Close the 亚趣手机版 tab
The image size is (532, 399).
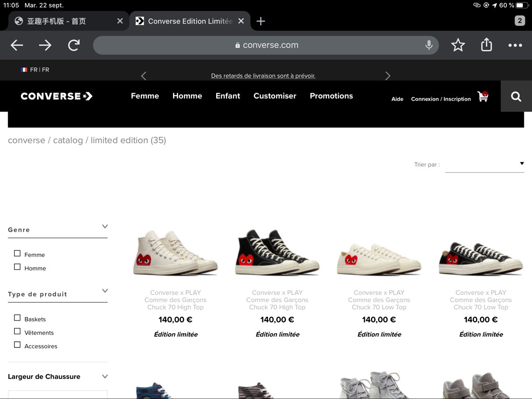(120, 21)
